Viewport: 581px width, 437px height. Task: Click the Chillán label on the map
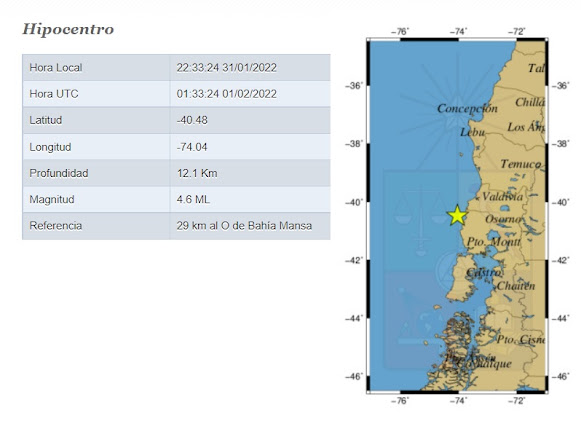pyautogui.click(x=530, y=102)
